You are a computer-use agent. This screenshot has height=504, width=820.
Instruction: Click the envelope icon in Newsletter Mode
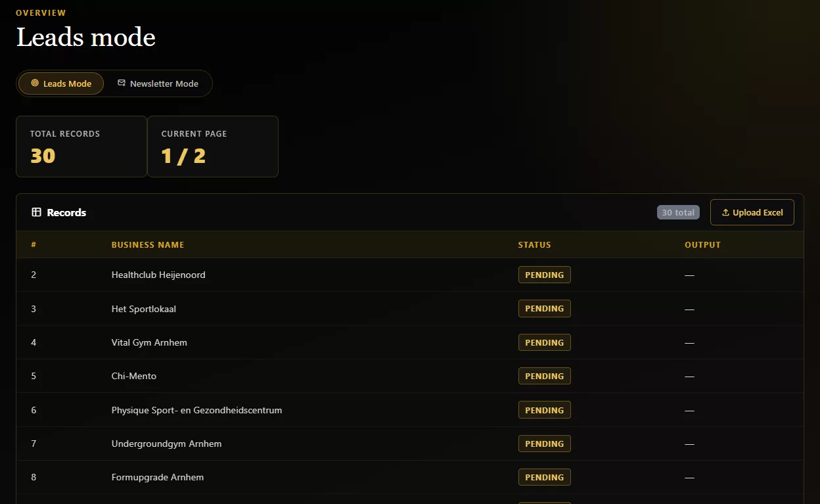pos(122,83)
